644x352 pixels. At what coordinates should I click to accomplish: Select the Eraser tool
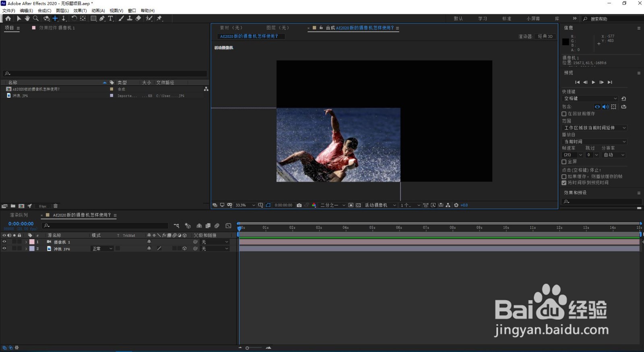(x=138, y=18)
